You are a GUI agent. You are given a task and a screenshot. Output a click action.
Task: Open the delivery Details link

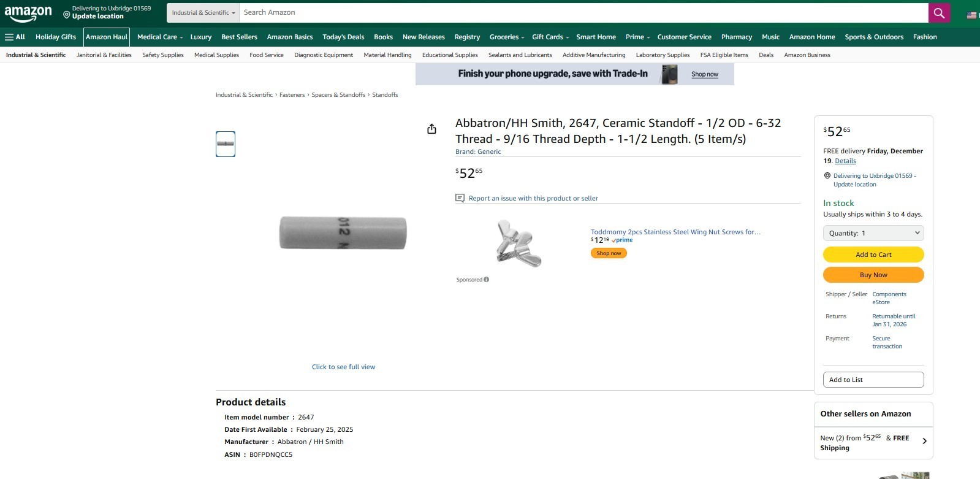click(845, 161)
